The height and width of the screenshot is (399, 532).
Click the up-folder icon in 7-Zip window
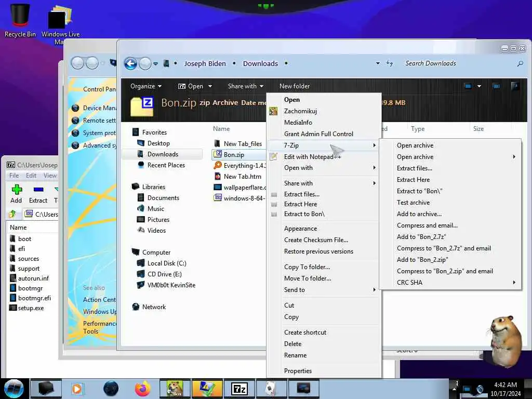[12, 214]
